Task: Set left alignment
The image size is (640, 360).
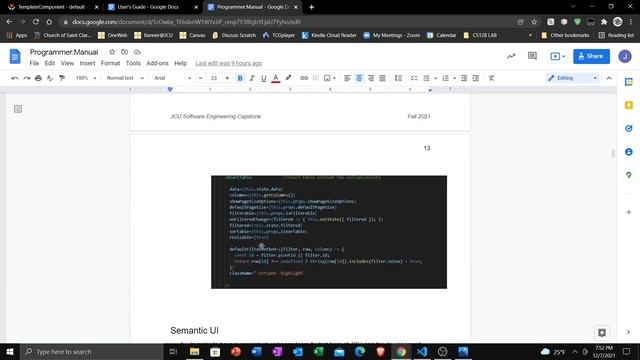Action: tap(347, 78)
